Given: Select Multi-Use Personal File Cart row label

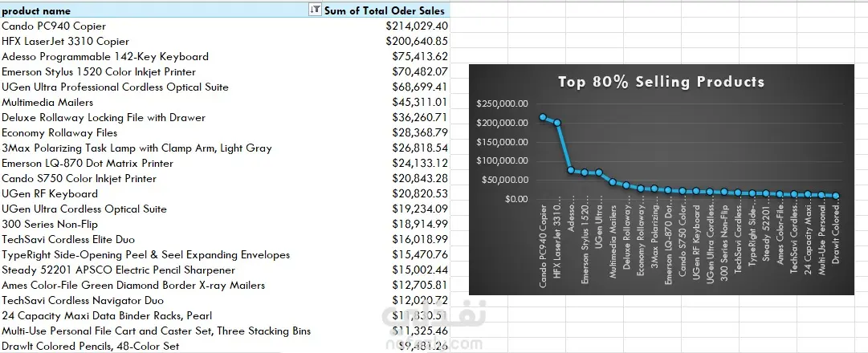Looking at the screenshot, I should pyautogui.click(x=156, y=331).
